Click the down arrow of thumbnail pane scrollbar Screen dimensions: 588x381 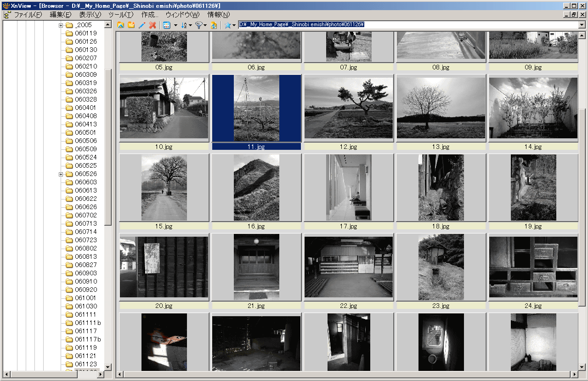tap(582, 367)
